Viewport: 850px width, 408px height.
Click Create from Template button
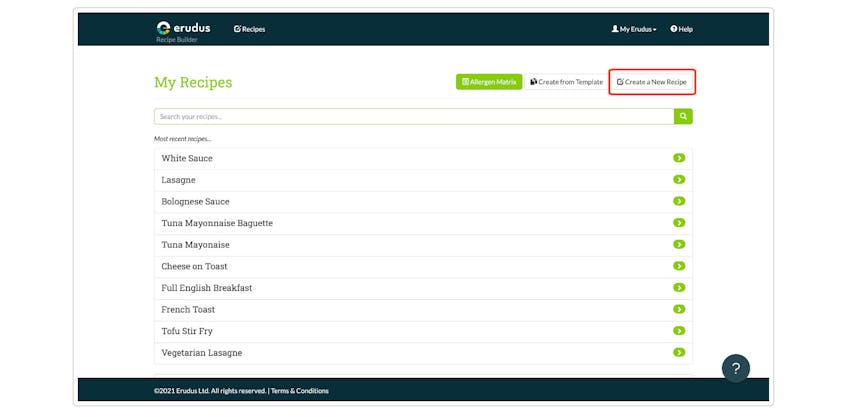click(x=566, y=82)
